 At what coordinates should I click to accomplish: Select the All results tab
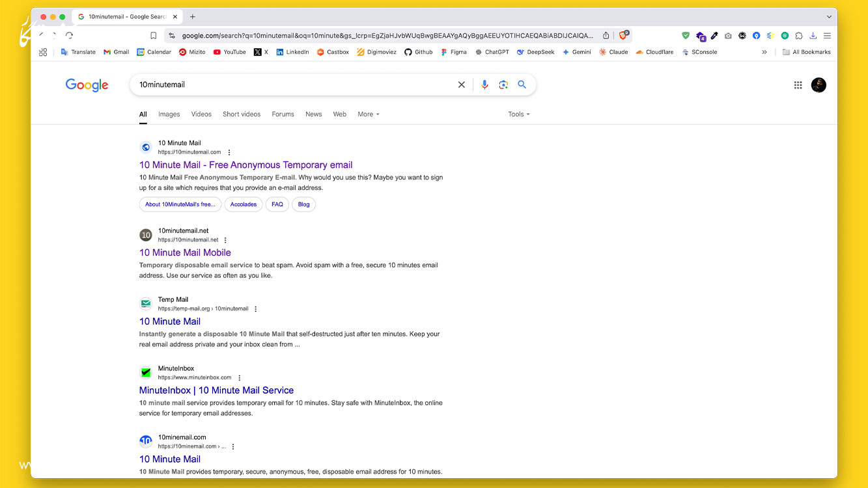tap(143, 115)
